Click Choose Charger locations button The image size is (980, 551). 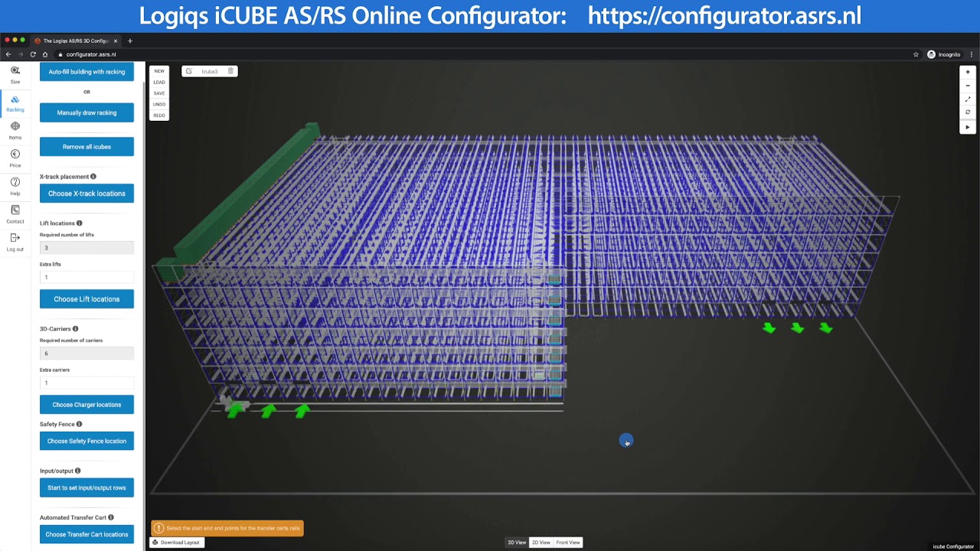[87, 405]
